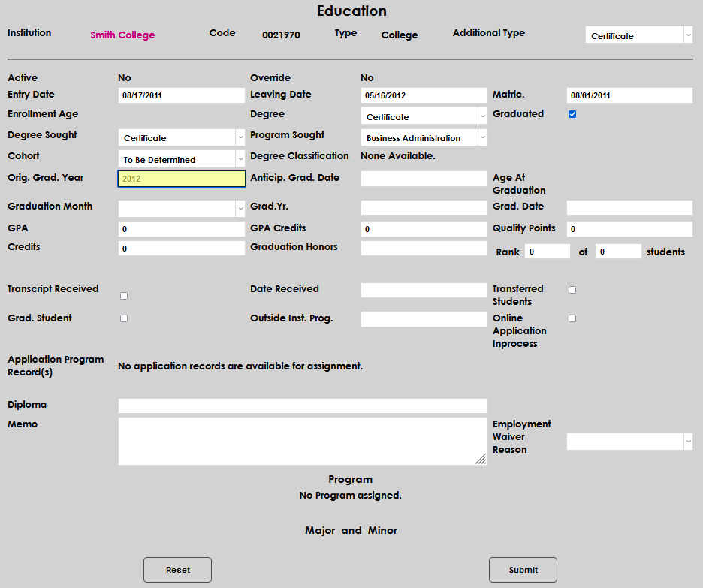The width and height of the screenshot is (703, 588).
Task: Click the Education page heading
Action: tap(352, 11)
